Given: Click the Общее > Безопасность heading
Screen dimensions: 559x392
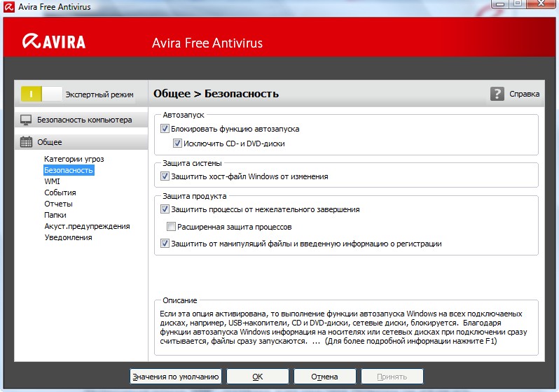Looking at the screenshot, I should [216, 94].
